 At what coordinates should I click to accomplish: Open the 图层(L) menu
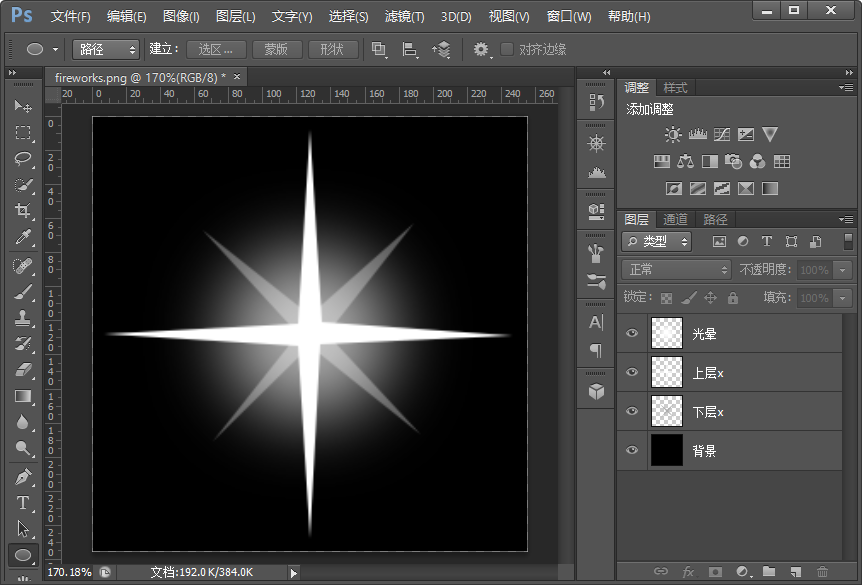(x=235, y=16)
